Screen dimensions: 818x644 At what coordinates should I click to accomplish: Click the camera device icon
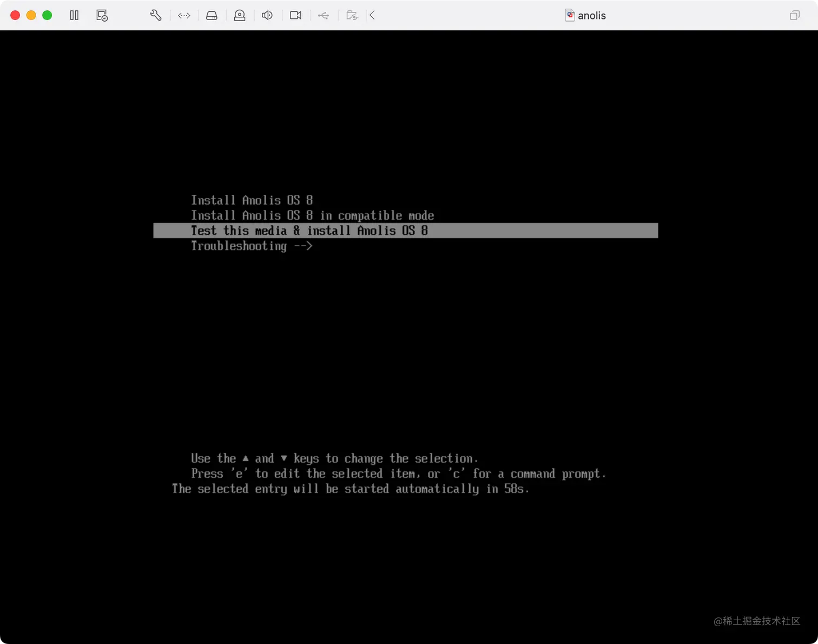(x=295, y=15)
